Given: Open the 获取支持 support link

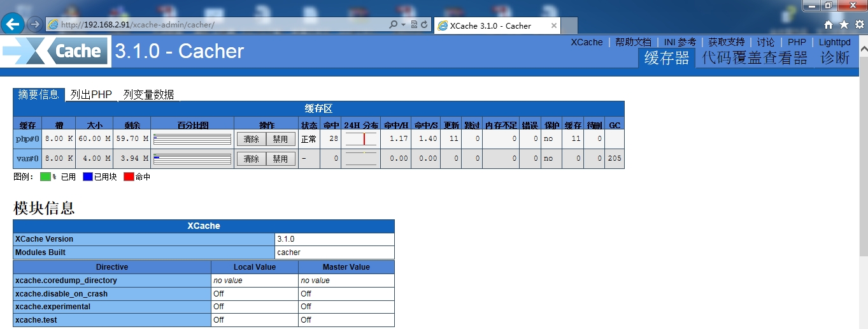Looking at the screenshot, I should (727, 42).
